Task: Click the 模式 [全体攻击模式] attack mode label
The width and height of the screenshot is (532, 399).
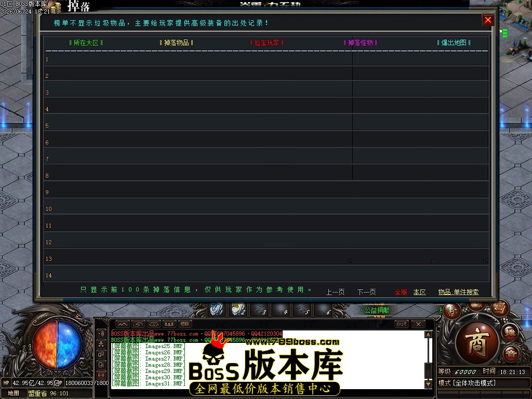Action: [467, 383]
